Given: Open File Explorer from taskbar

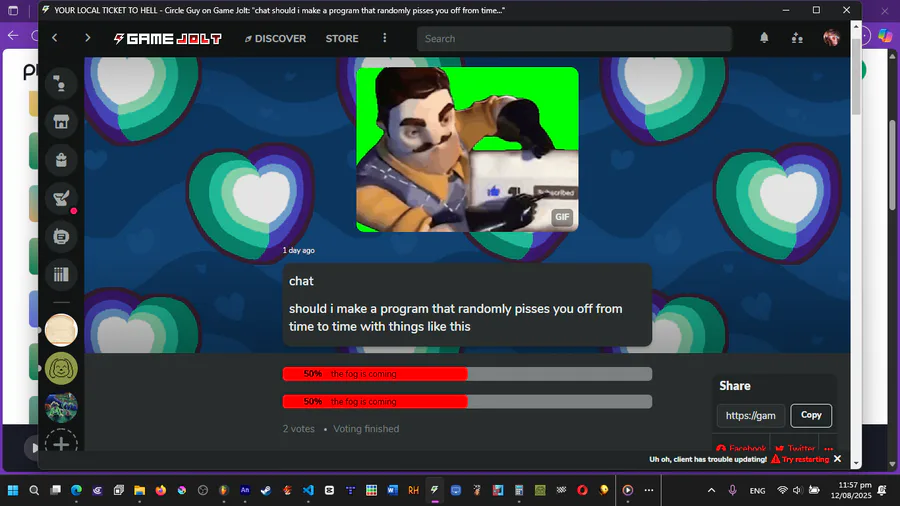Looking at the screenshot, I should 139,490.
